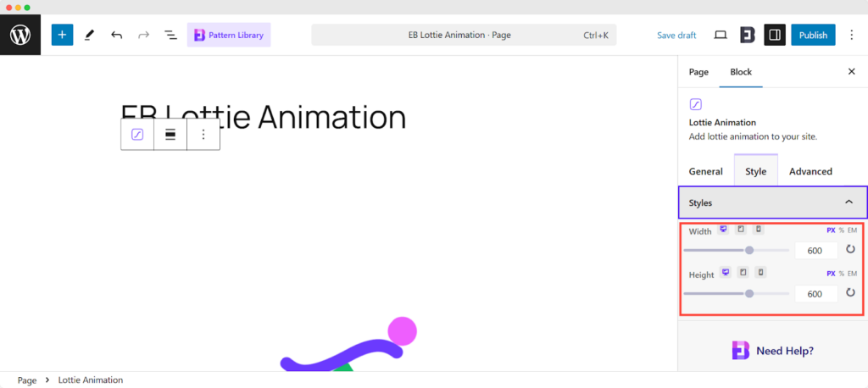Open the Advanced tab
Image resolution: width=868 pixels, height=388 pixels.
click(x=810, y=172)
